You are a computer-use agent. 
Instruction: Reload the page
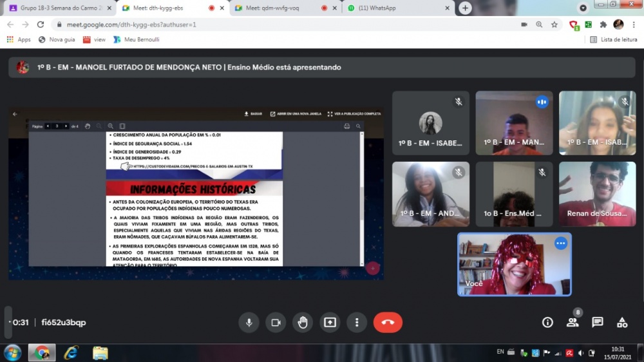40,24
